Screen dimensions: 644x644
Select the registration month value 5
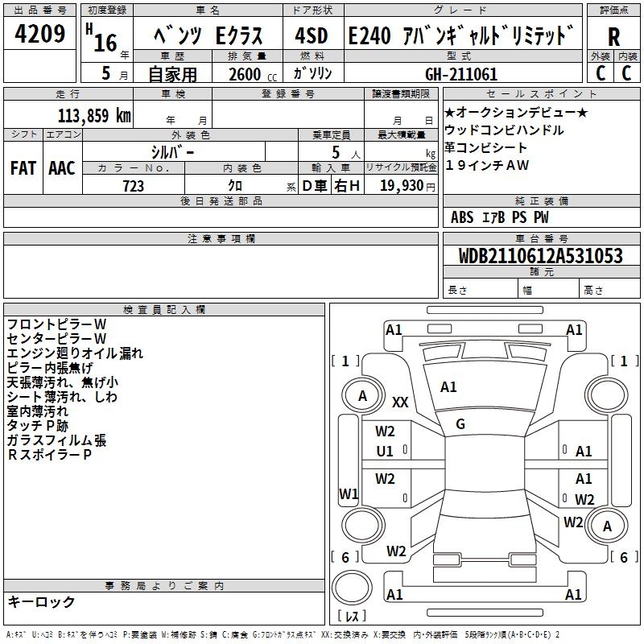(x=106, y=73)
